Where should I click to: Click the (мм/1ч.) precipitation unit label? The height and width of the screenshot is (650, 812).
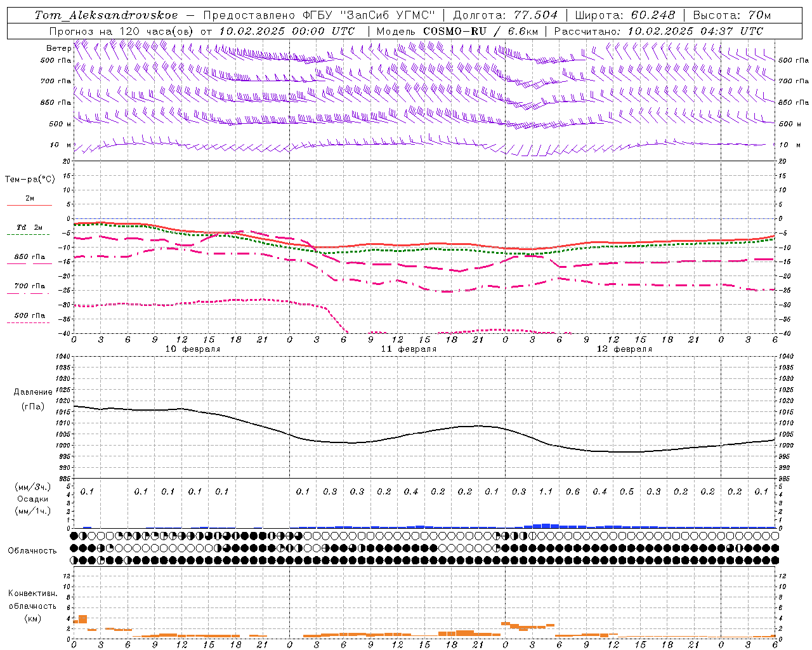[x=33, y=511]
